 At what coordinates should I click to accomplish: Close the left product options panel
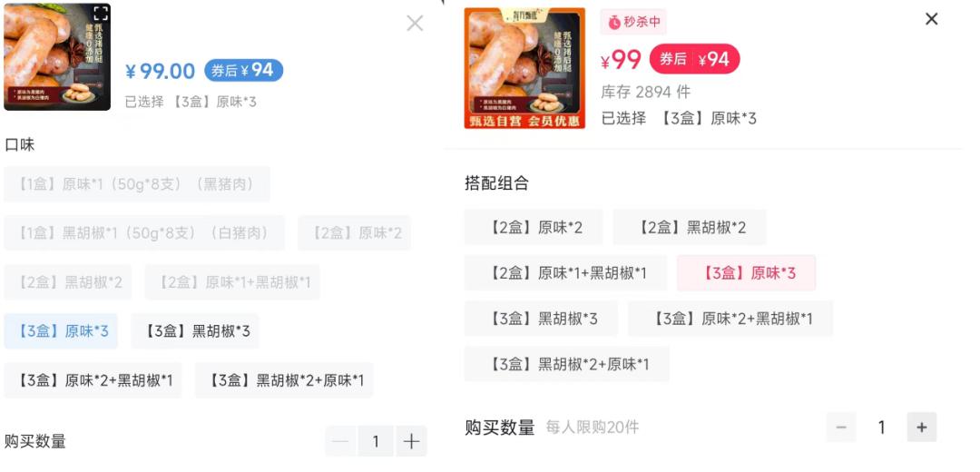(x=415, y=24)
